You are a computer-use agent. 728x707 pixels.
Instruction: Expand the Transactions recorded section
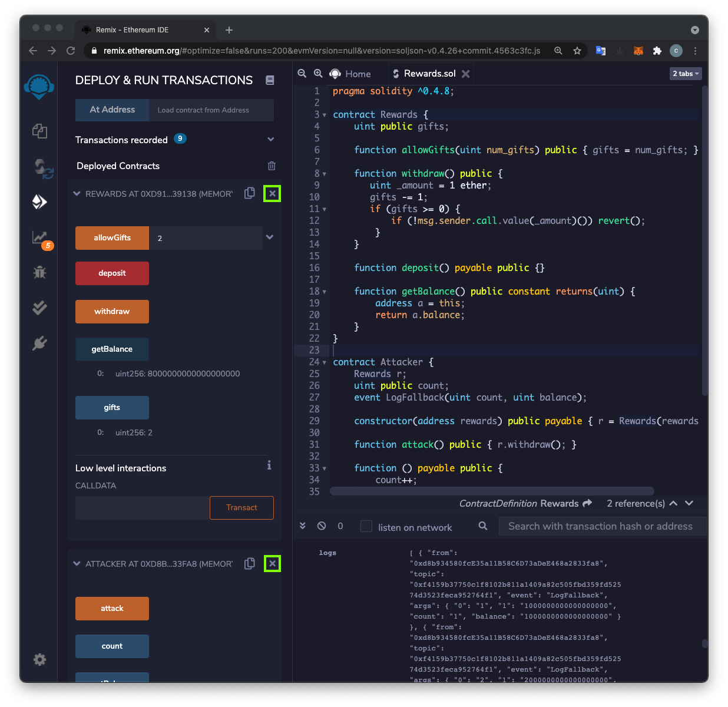click(x=271, y=140)
